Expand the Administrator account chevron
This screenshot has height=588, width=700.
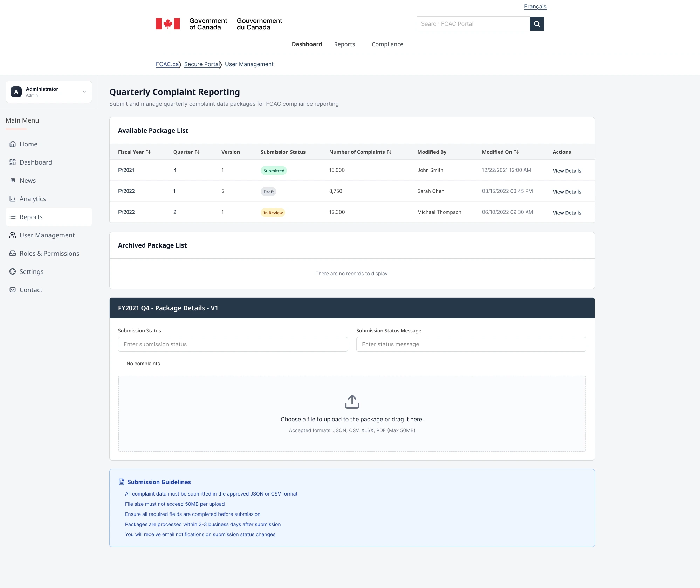[84, 92]
